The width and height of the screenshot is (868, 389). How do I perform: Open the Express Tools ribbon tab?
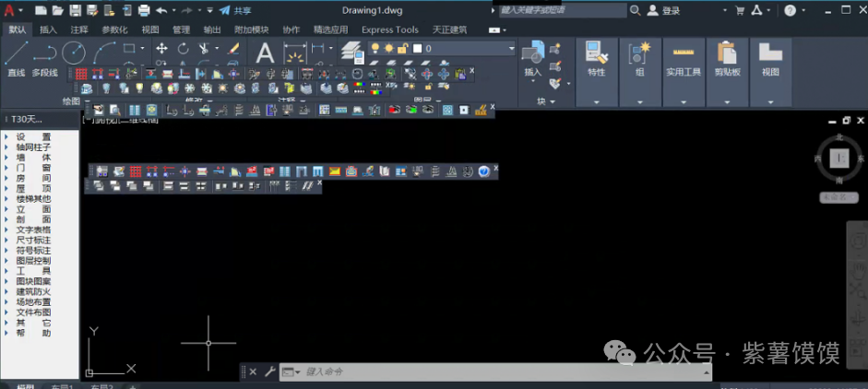point(389,29)
